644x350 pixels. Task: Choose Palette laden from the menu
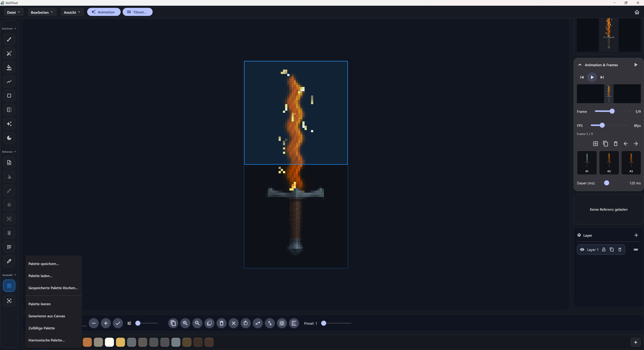pos(40,276)
